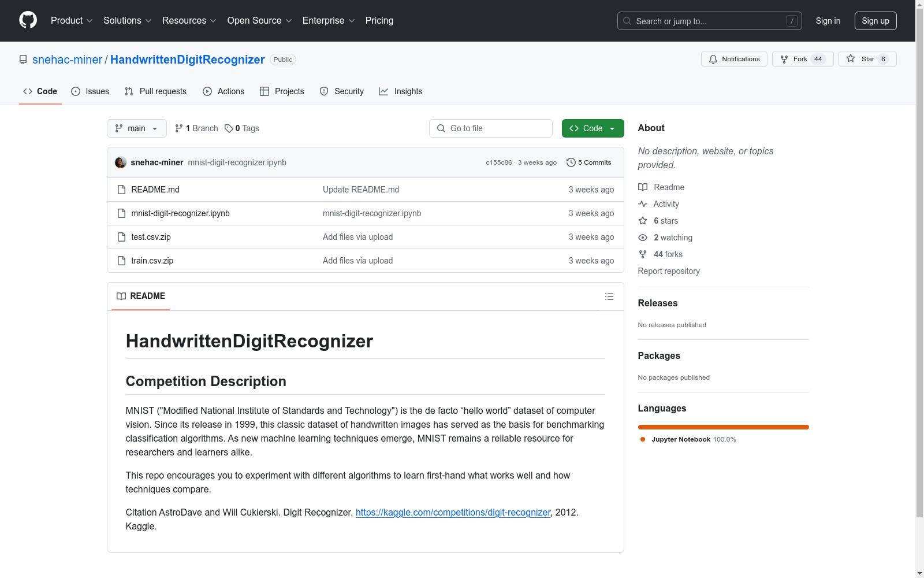This screenshot has height=578, width=924.
Task: Click the star icon beside 6 stars
Action: coord(643,221)
